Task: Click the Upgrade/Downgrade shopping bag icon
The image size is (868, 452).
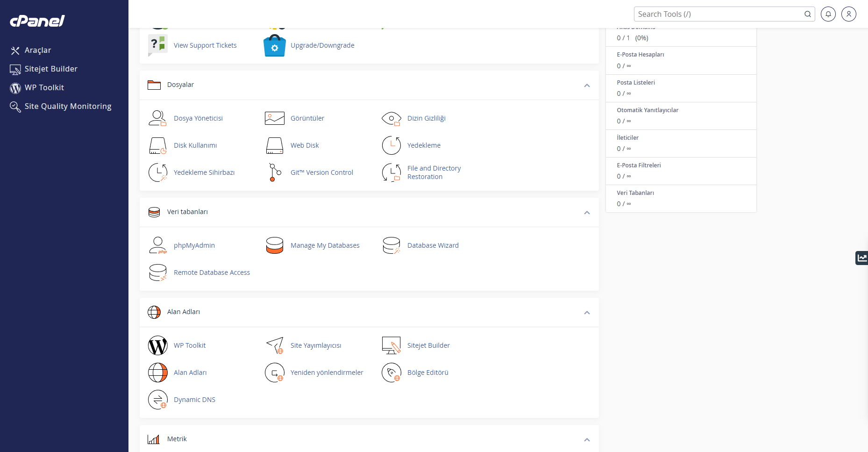Action: [275, 45]
